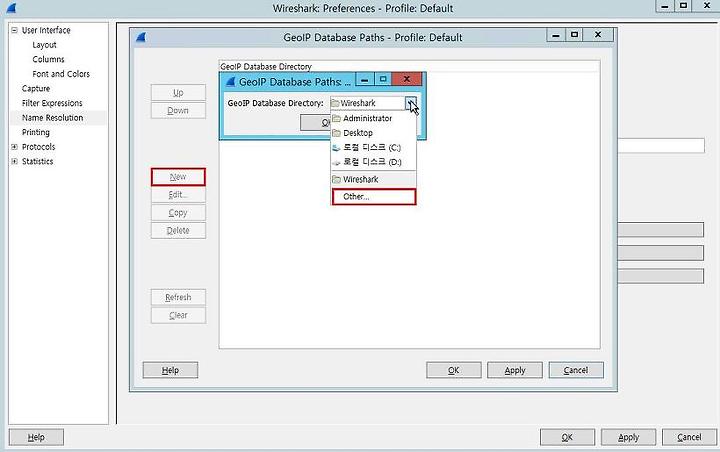Screen dimensions: 720x452
Task: Select Layout in preferences tree
Action: [x=44, y=45]
